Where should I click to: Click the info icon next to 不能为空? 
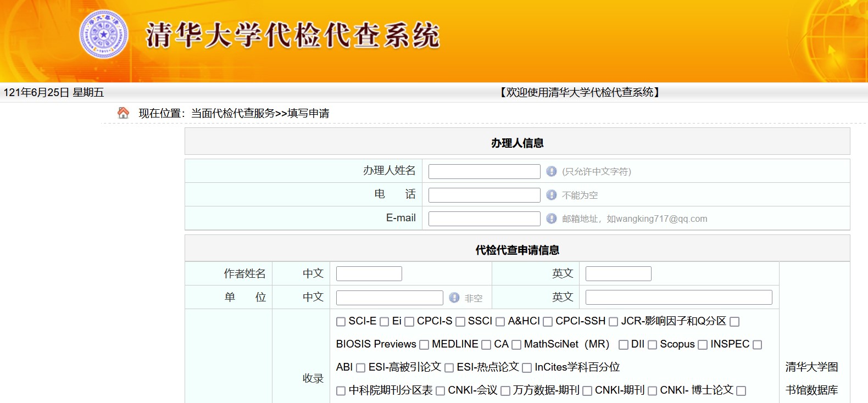(x=552, y=195)
